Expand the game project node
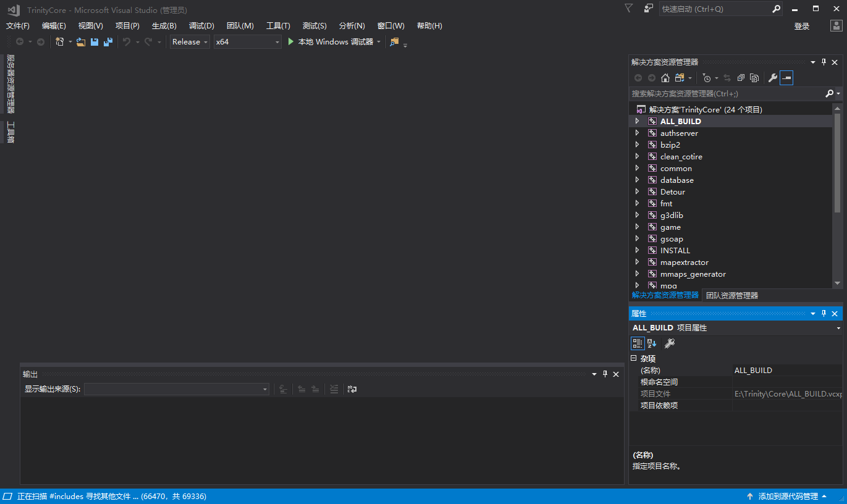 [637, 227]
